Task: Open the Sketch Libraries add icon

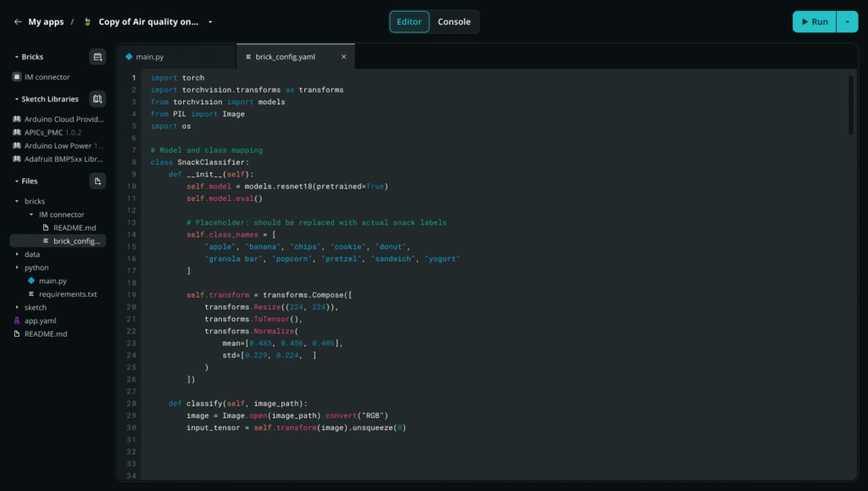Action: pyautogui.click(x=97, y=99)
